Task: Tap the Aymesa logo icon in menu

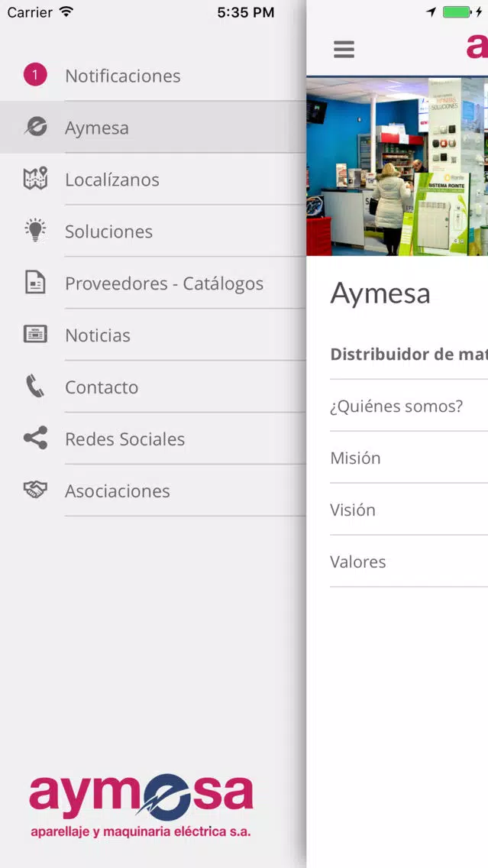Action: tap(35, 128)
